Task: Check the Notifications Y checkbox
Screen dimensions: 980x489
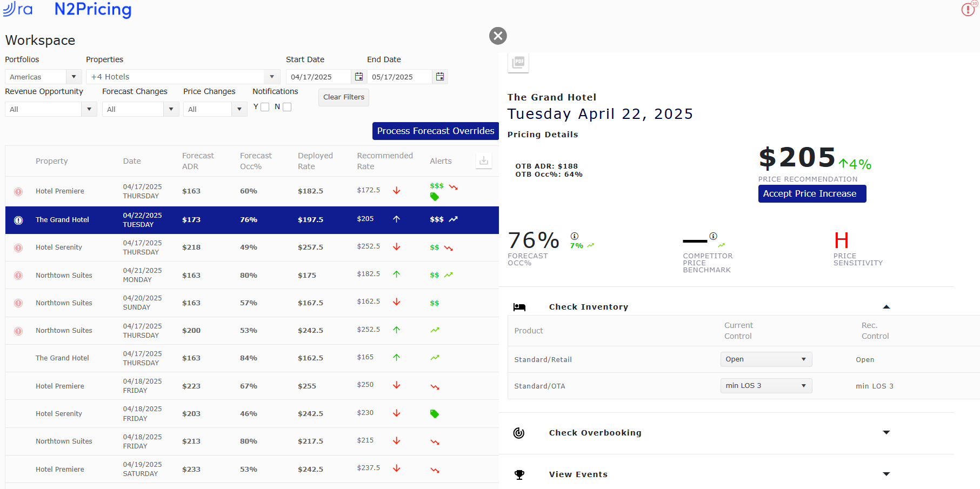Action: click(x=265, y=107)
